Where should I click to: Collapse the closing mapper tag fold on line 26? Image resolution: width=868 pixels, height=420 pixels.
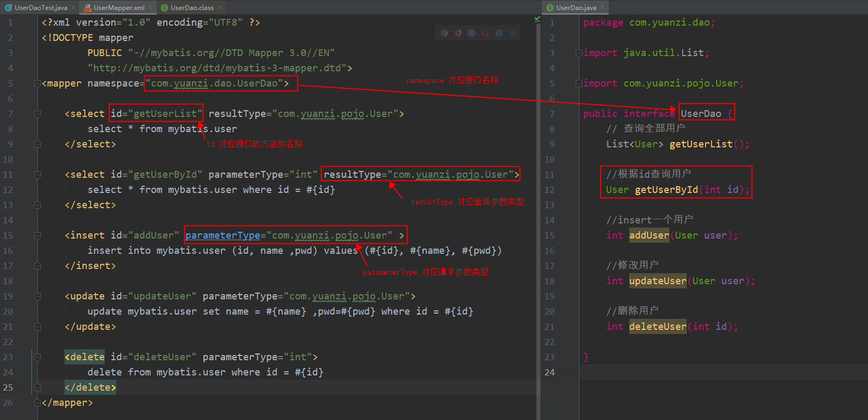[x=37, y=403]
